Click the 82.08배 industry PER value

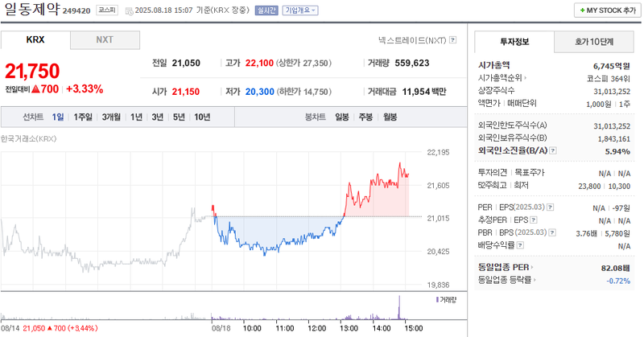615,268
